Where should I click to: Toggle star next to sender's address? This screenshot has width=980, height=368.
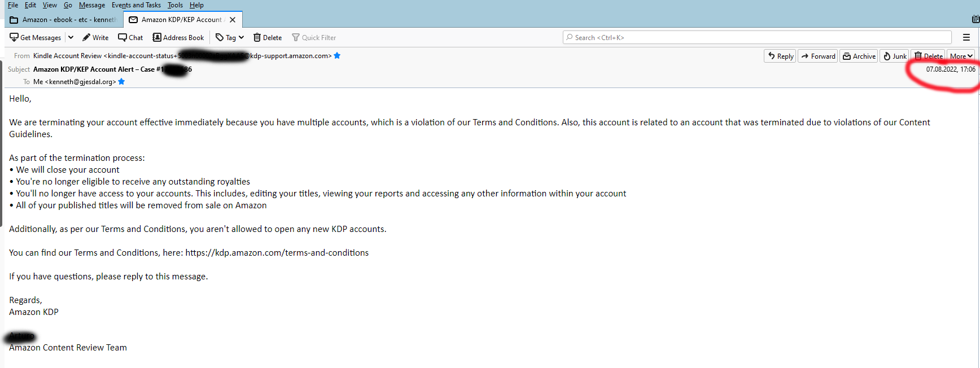point(337,55)
